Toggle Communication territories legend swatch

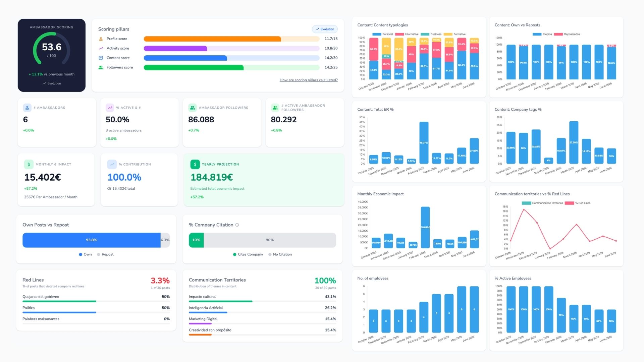[x=527, y=203]
